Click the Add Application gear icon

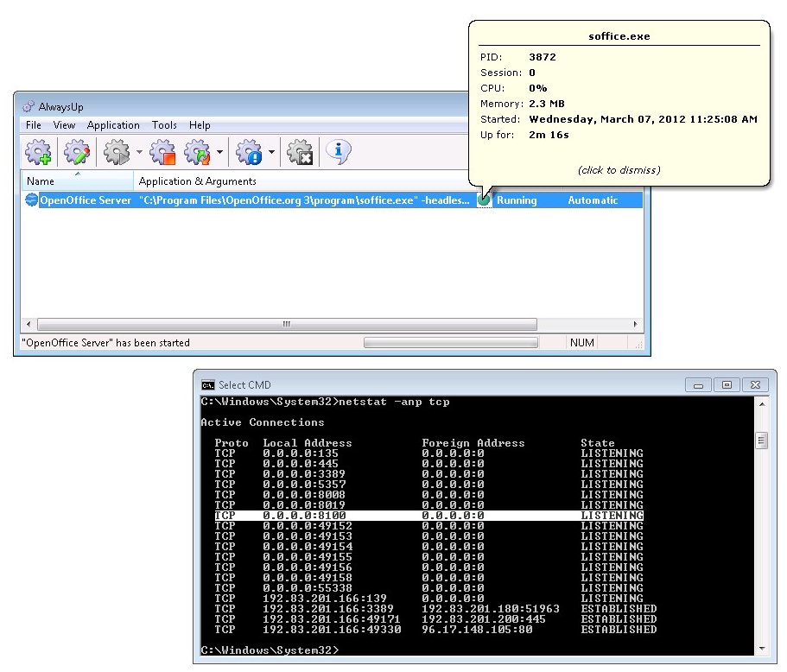pos(38,152)
